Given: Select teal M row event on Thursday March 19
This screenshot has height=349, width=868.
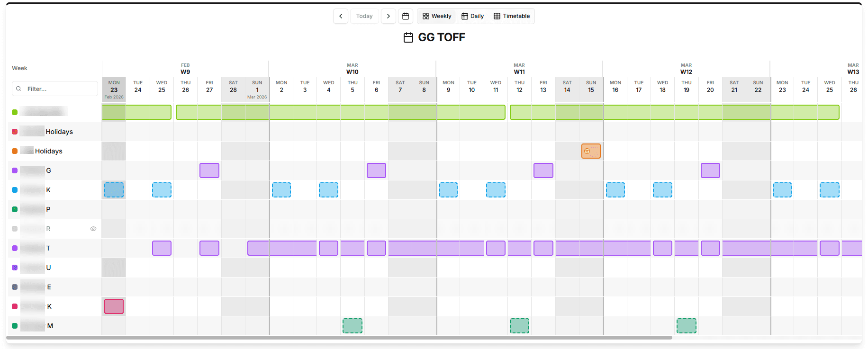Looking at the screenshot, I should [x=687, y=326].
